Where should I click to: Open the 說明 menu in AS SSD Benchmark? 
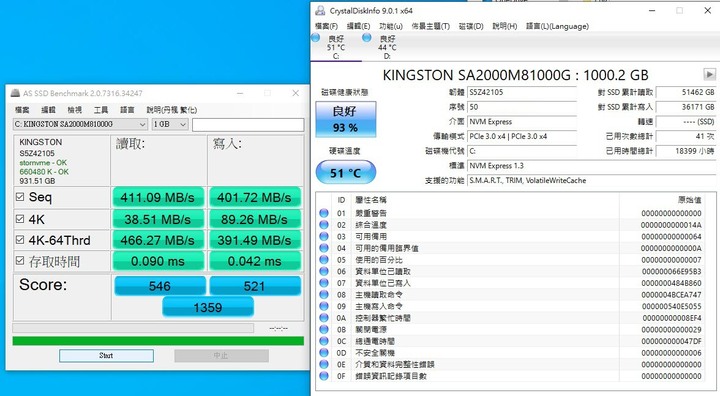(x=172, y=110)
